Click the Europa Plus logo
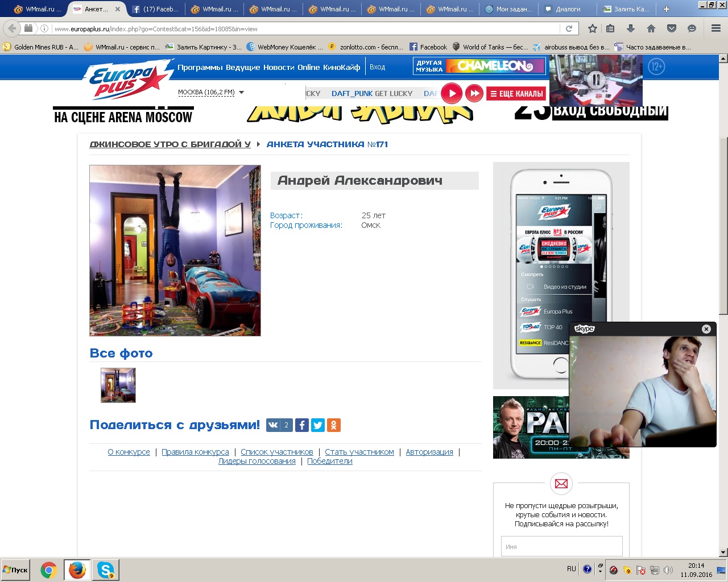728x582 pixels. pos(129,80)
